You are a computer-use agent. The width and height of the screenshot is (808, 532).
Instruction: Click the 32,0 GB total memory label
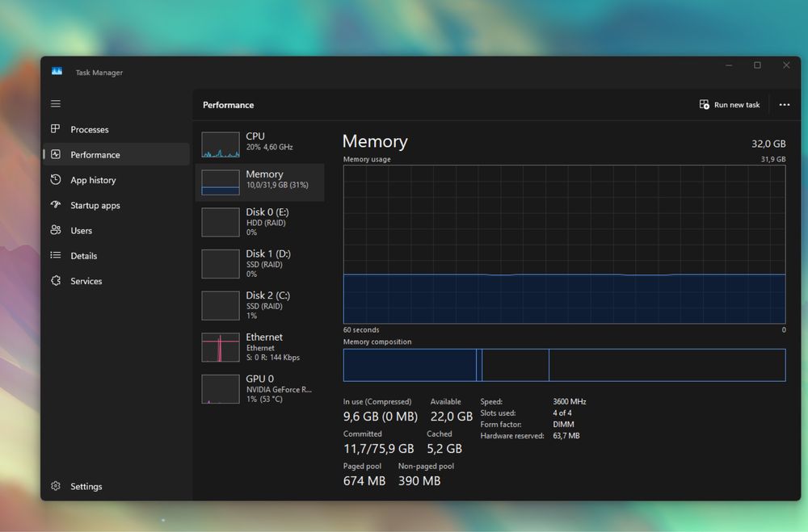(768, 144)
